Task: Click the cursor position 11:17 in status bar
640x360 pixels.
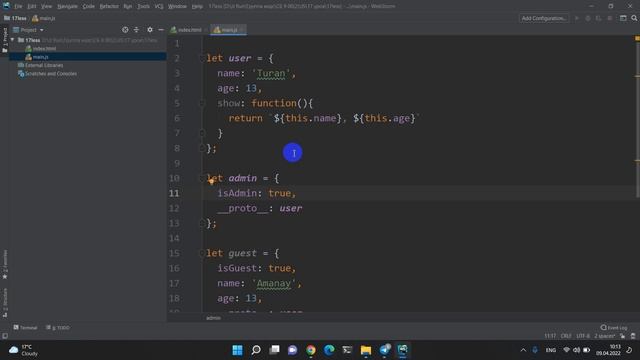Action: point(550,336)
